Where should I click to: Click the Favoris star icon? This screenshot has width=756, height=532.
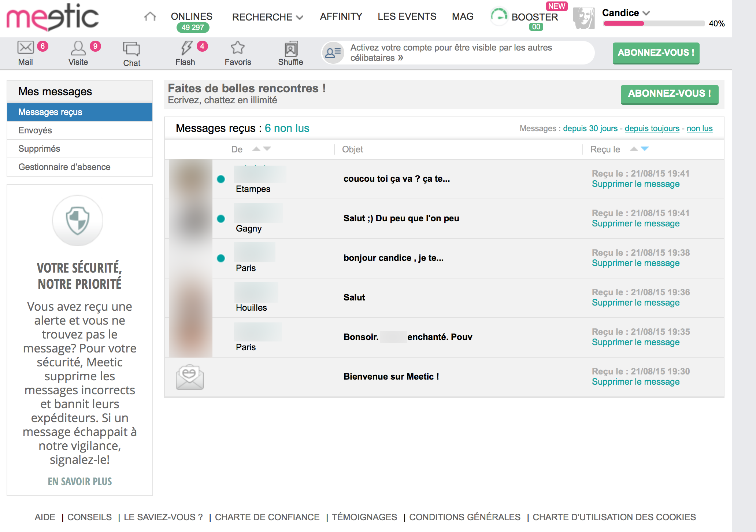[x=238, y=46]
